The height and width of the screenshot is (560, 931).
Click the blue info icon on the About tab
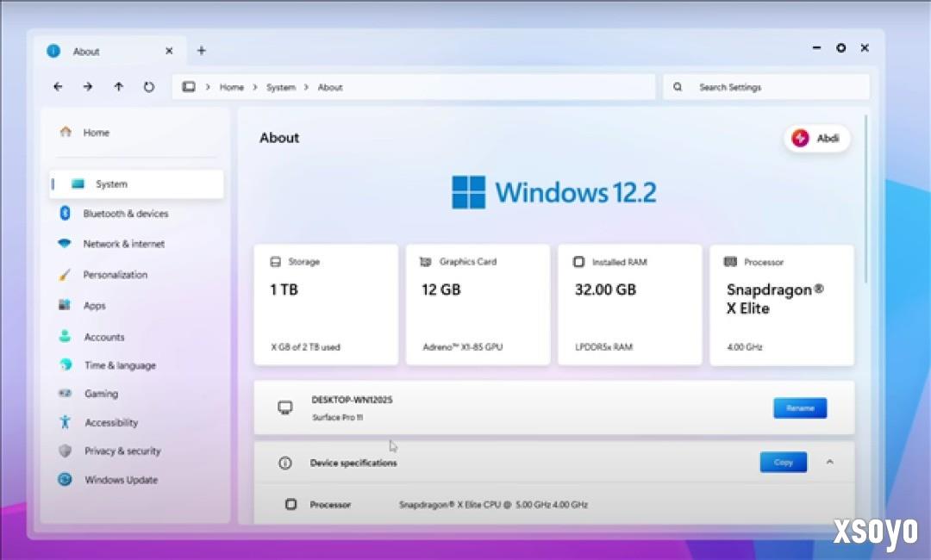53,51
